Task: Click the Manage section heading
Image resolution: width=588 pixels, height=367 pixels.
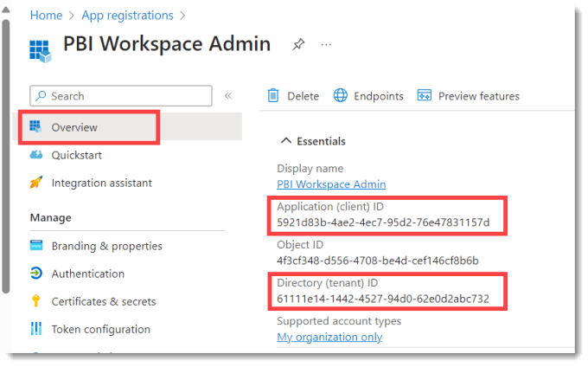Action: [51, 217]
